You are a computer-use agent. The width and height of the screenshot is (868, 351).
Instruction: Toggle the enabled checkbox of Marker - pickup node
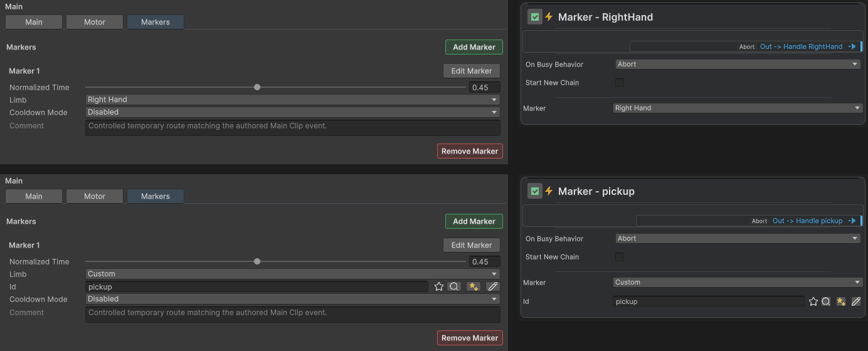(535, 191)
